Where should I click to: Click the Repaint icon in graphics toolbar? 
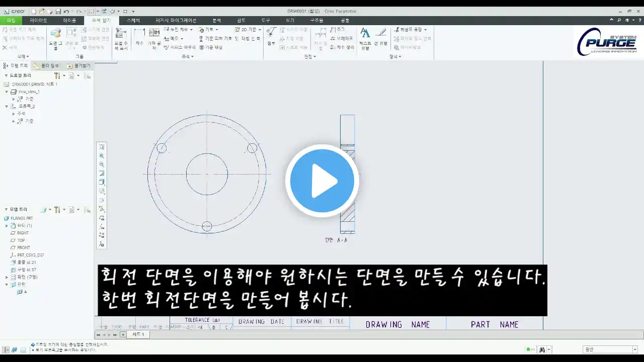tap(102, 173)
